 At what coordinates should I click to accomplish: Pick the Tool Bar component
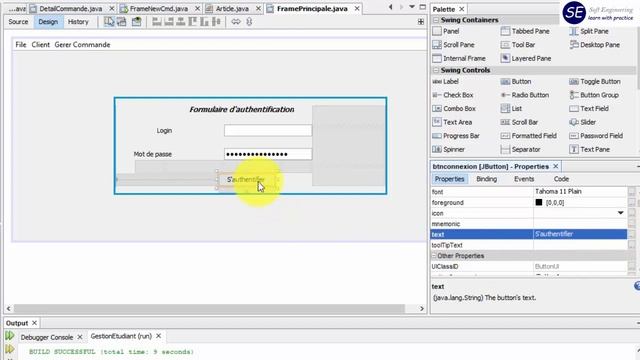coord(518,44)
